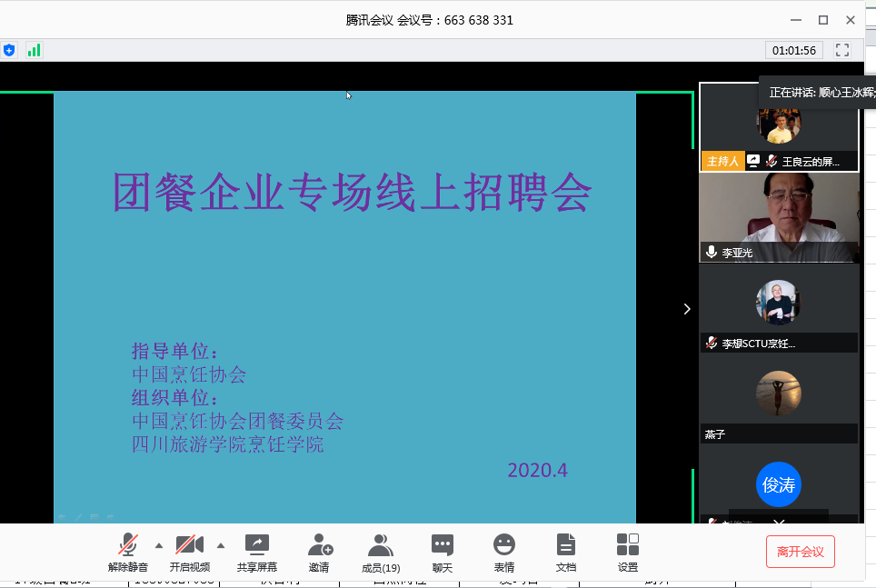
Task: Select the blue 俊涛 avatar
Action: [779, 484]
